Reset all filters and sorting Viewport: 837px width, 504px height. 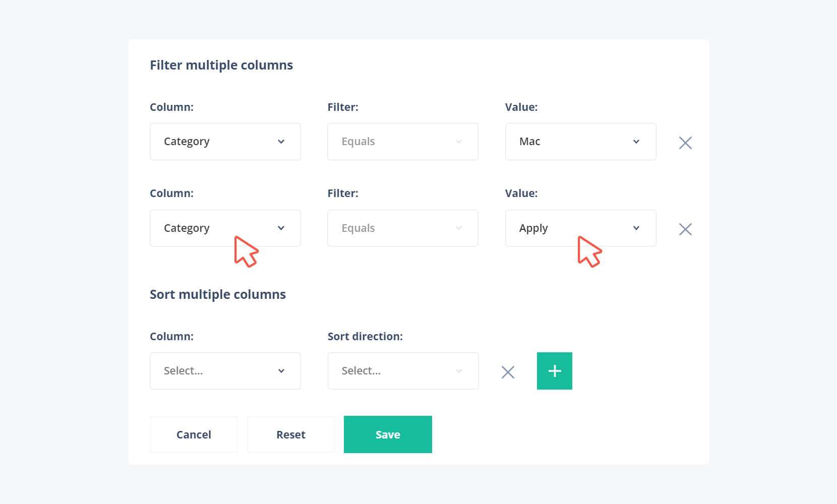click(291, 434)
